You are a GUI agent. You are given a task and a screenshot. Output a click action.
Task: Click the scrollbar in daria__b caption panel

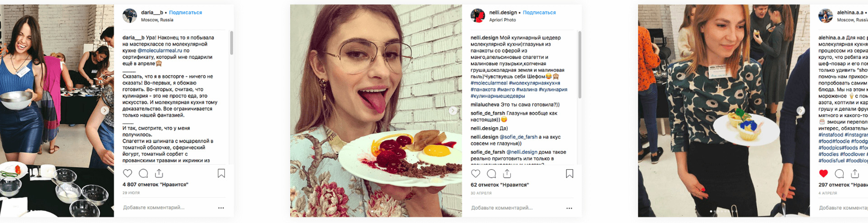click(231, 43)
